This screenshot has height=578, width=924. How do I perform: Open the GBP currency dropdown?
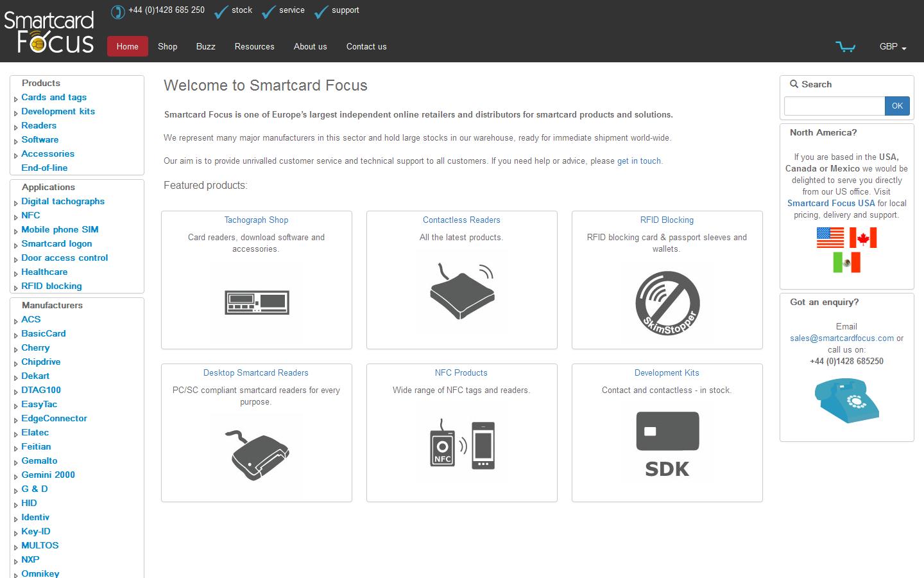click(x=892, y=46)
